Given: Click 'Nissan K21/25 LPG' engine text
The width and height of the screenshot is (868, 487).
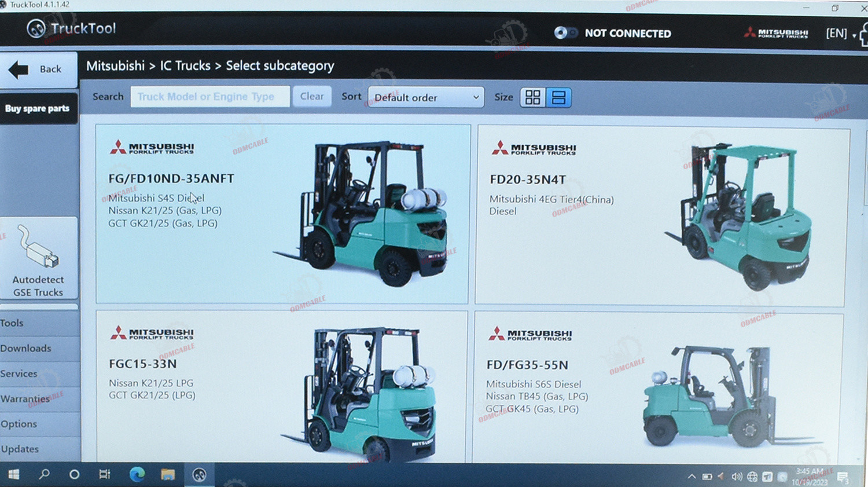Looking at the screenshot, I should (151, 383).
